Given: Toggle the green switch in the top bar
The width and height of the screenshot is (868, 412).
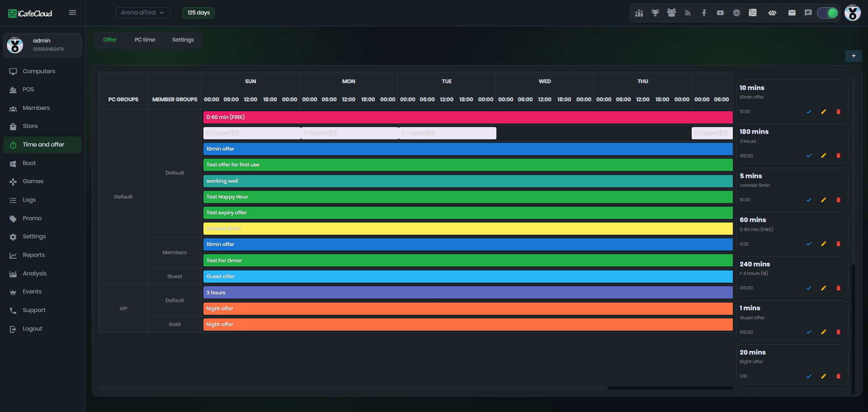Looking at the screenshot, I should (828, 13).
